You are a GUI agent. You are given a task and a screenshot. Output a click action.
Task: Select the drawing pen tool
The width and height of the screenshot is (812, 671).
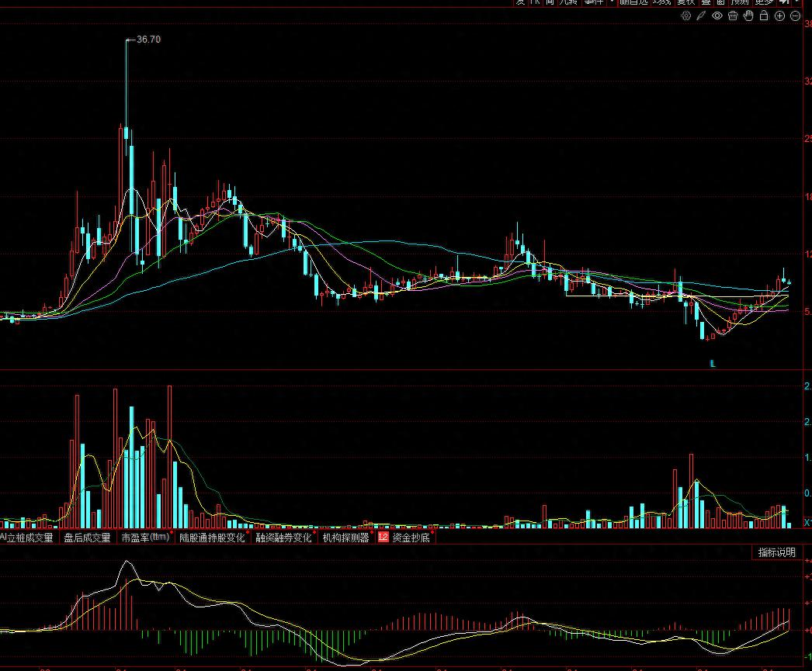[x=701, y=16]
